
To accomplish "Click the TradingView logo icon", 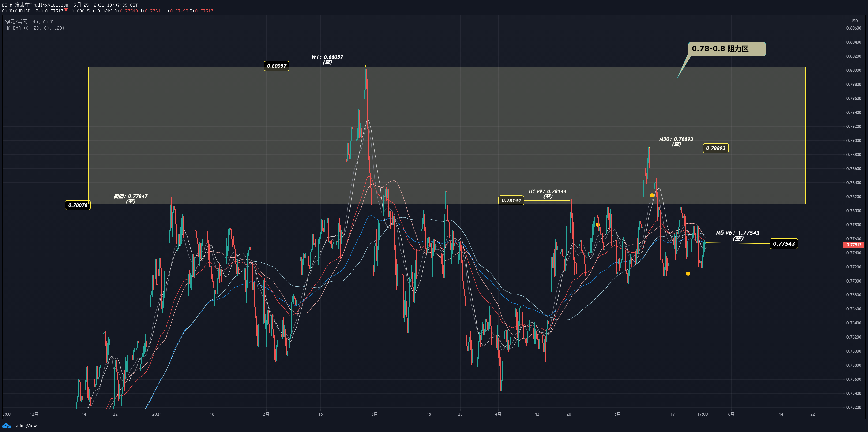I will click(x=6, y=426).
